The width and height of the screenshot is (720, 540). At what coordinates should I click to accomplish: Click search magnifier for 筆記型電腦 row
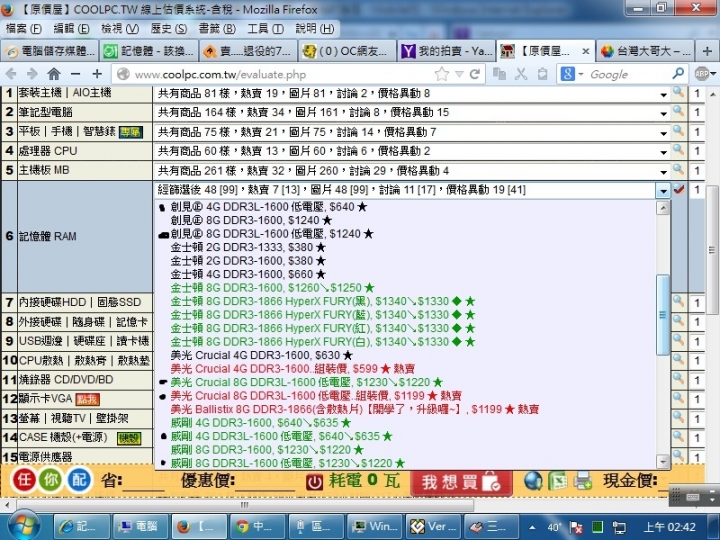tap(678, 112)
